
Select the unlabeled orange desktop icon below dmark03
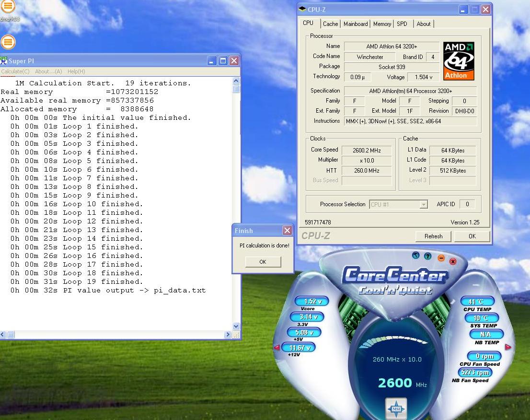8,42
